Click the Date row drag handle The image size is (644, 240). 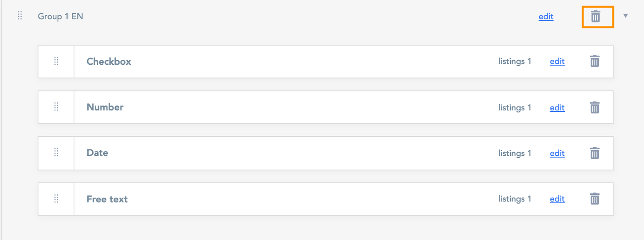(x=56, y=153)
